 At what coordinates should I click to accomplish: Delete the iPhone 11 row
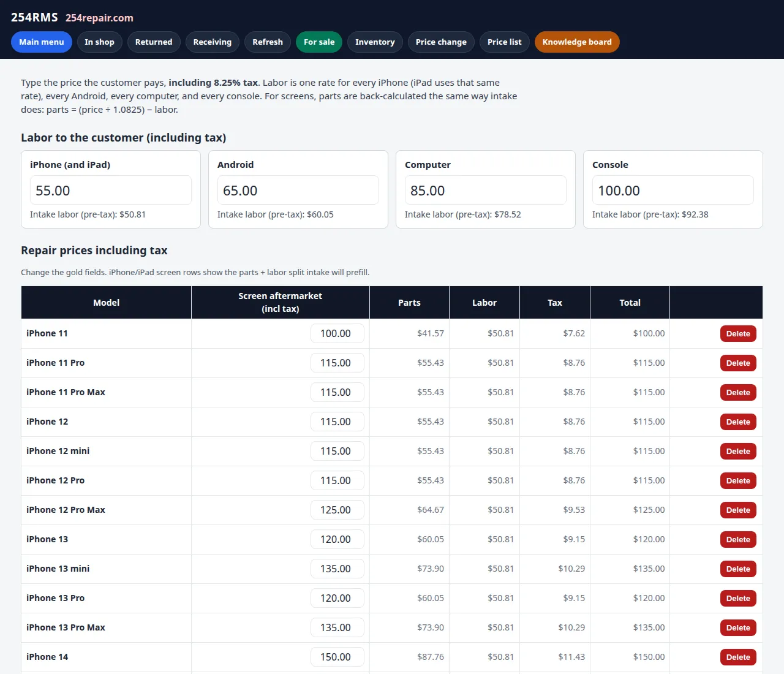click(x=738, y=333)
